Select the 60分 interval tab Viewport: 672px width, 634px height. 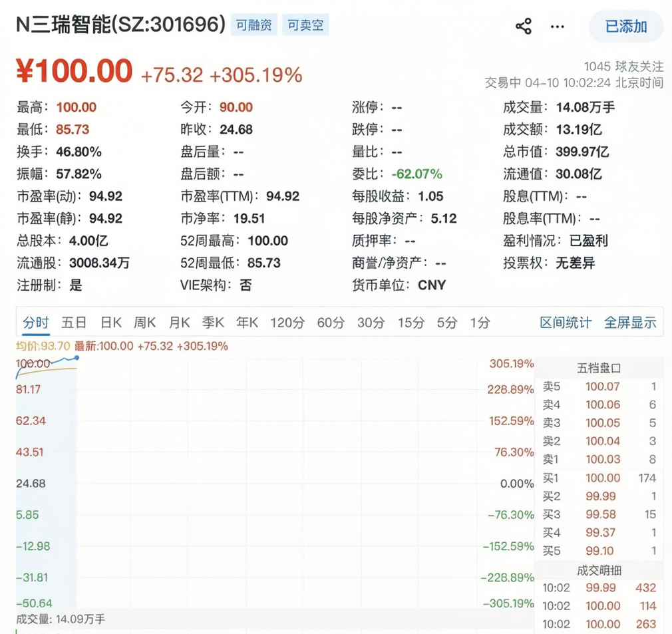point(331,322)
